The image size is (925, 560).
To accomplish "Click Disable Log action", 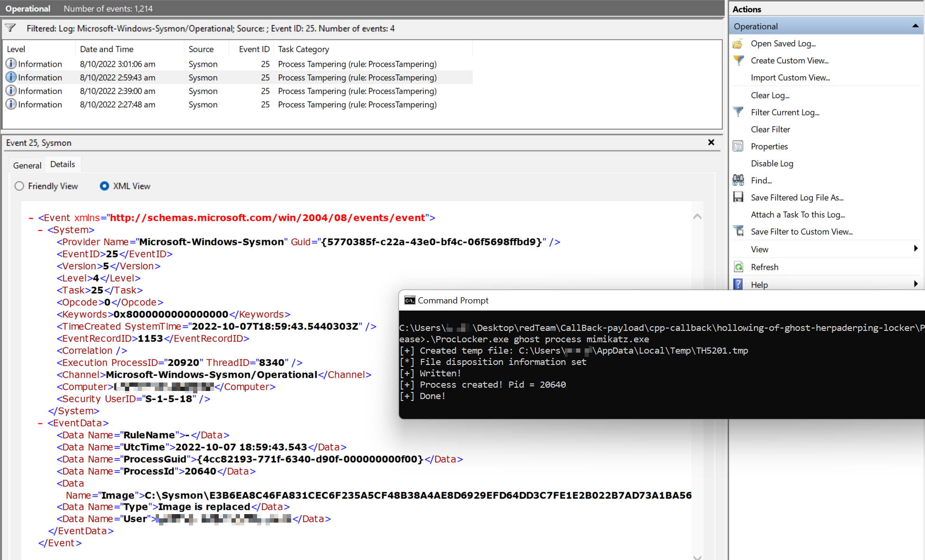I will [772, 163].
